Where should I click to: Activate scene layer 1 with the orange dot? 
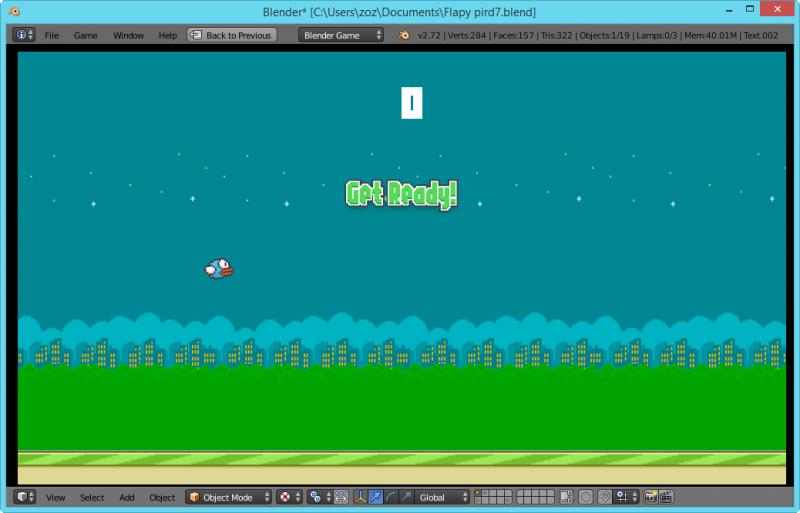click(478, 494)
